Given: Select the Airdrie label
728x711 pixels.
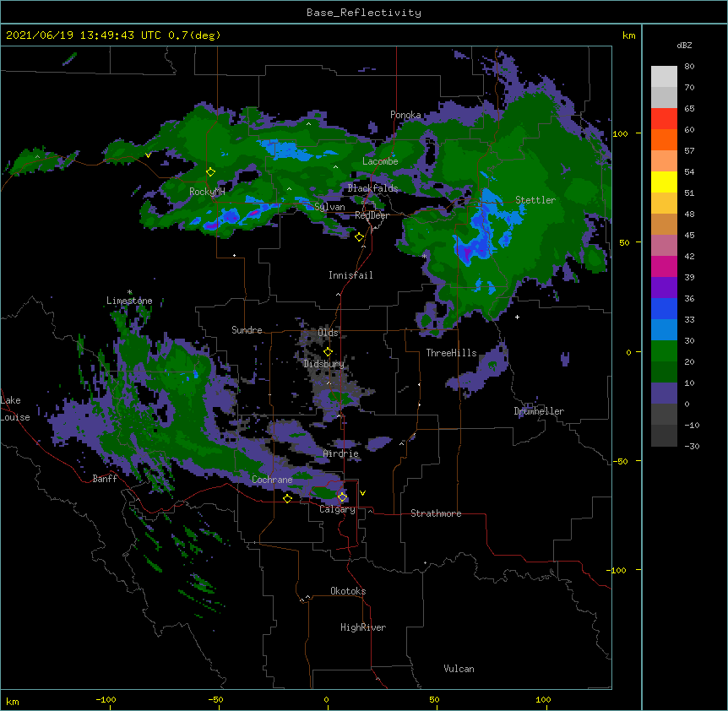Looking at the screenshot, I should pos(341,453).
